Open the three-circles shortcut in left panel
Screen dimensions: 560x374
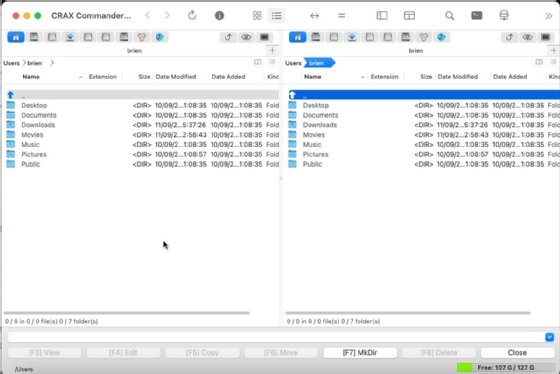click(x=142, y=37)
